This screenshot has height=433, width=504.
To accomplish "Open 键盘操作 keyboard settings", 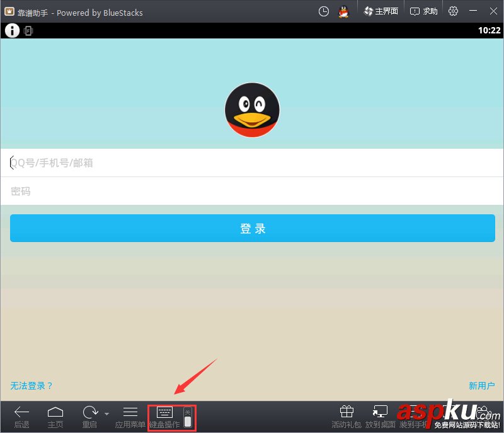I will point(164,417).
